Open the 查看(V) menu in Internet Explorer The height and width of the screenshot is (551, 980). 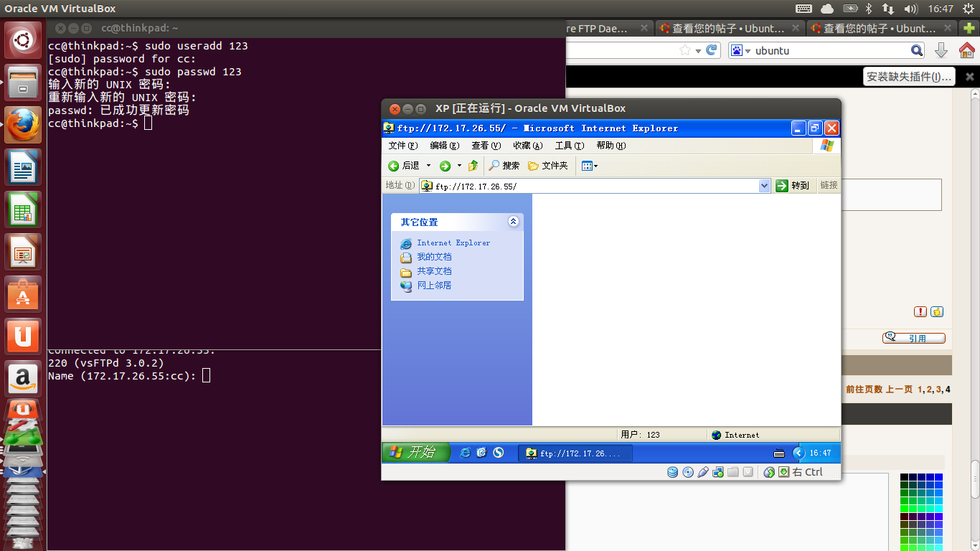tap(486, 146)
